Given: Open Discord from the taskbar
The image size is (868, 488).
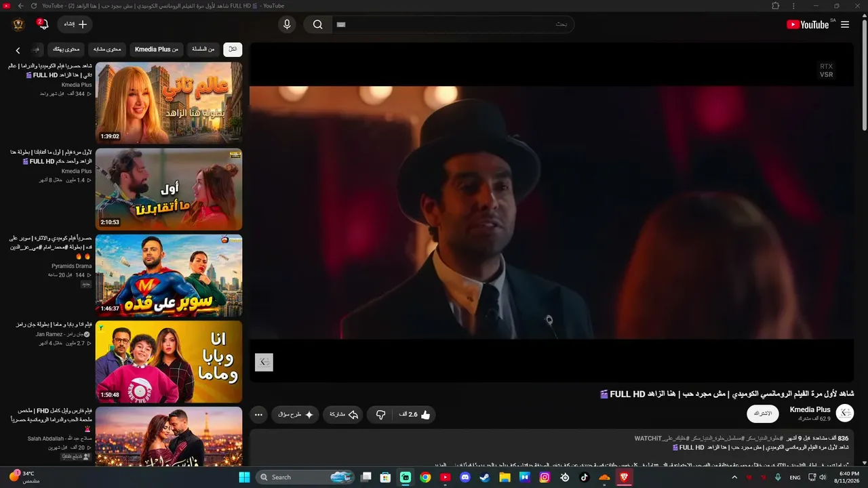Looking at the screenshot, I should coord(465,477).
